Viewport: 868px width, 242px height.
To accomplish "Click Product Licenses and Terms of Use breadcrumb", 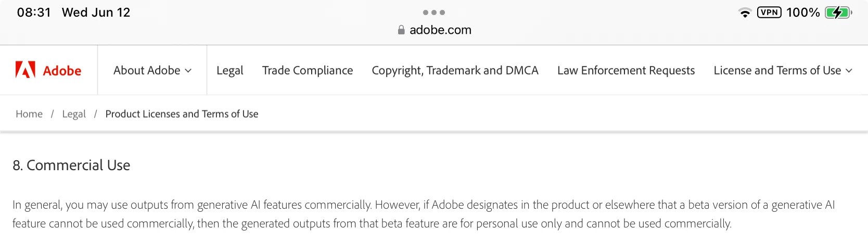I will (182, 114).
